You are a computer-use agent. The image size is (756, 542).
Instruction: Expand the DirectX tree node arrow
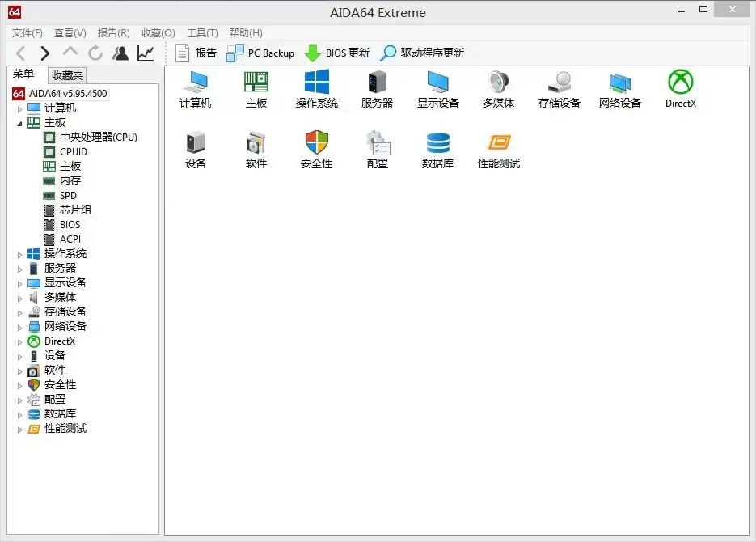19,342
